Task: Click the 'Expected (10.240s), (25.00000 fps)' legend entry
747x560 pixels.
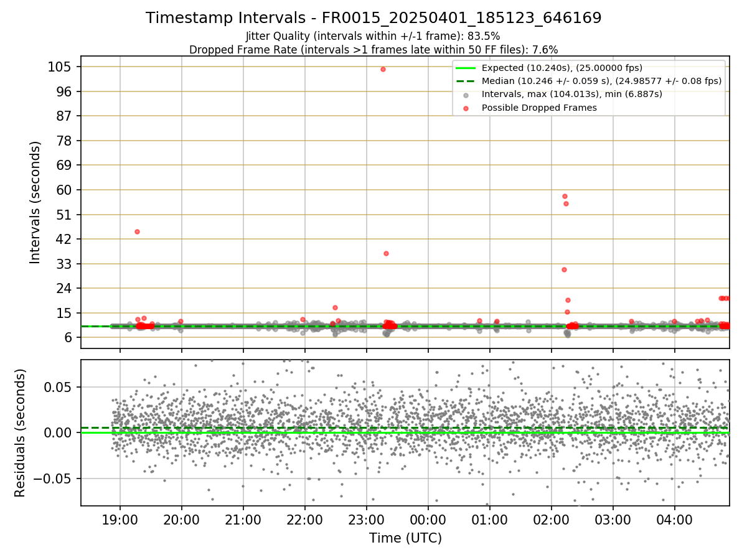Action: pos(562,68)
